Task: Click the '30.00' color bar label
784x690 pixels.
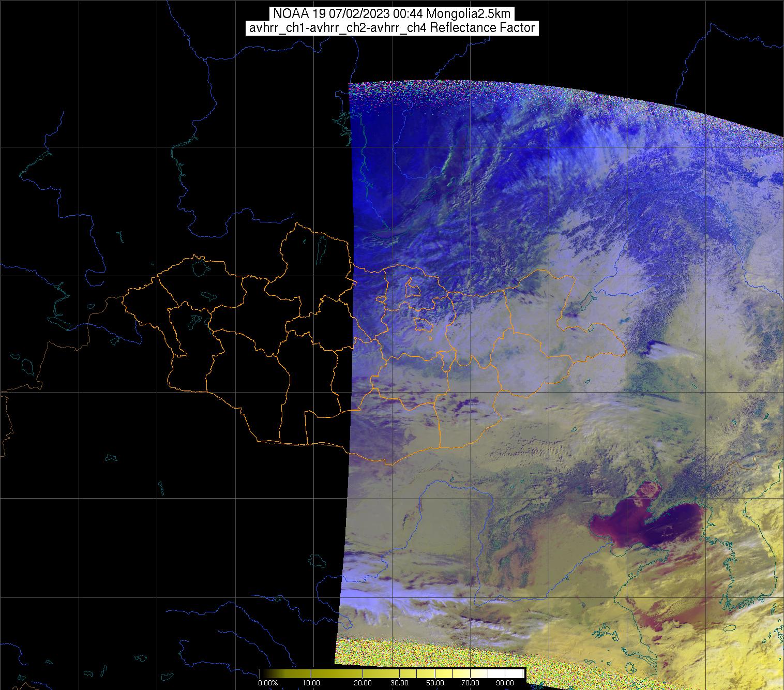Action: pyautogui.click(x=400, y=683)
